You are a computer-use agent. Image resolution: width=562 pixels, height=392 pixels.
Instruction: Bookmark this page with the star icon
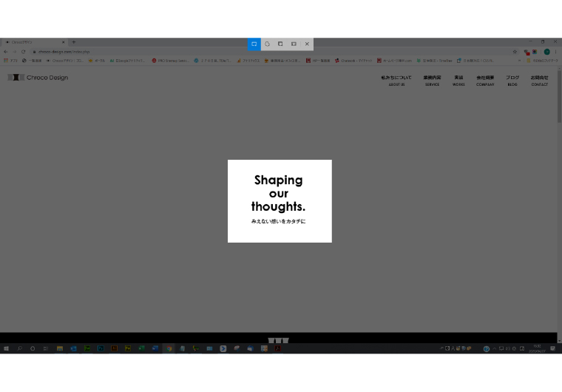[x=515, y=52]
